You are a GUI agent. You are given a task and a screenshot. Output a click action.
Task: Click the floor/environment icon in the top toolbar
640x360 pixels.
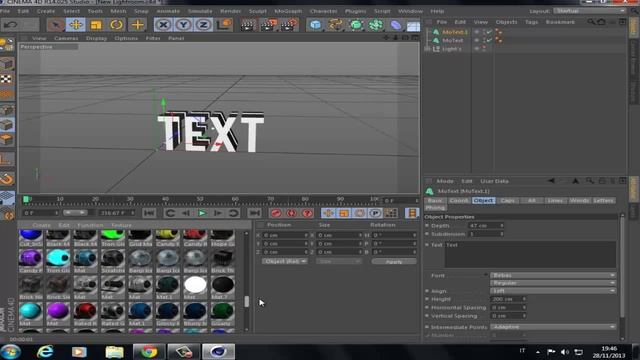click(413, 26)
